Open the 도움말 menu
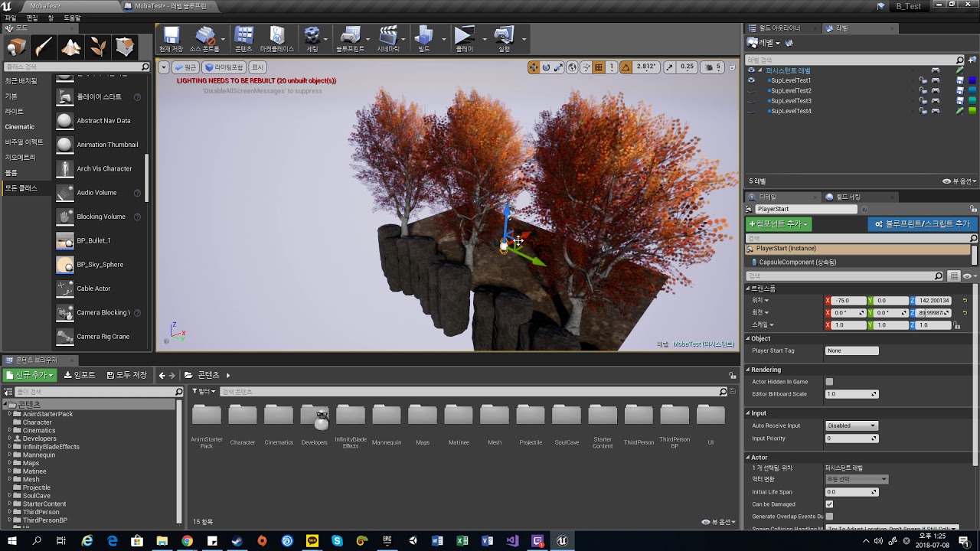This screenshot has width=980, height=551. pyautogui.click(x=72, y=18)
